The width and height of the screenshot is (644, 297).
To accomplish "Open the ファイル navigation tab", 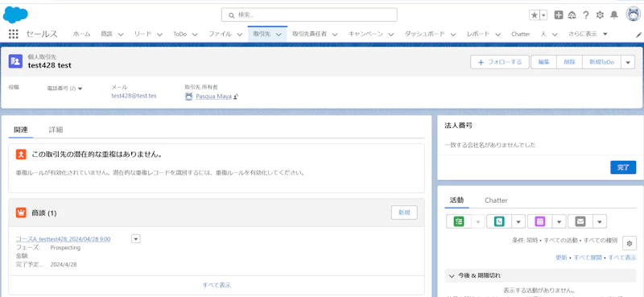I will 220,34.
